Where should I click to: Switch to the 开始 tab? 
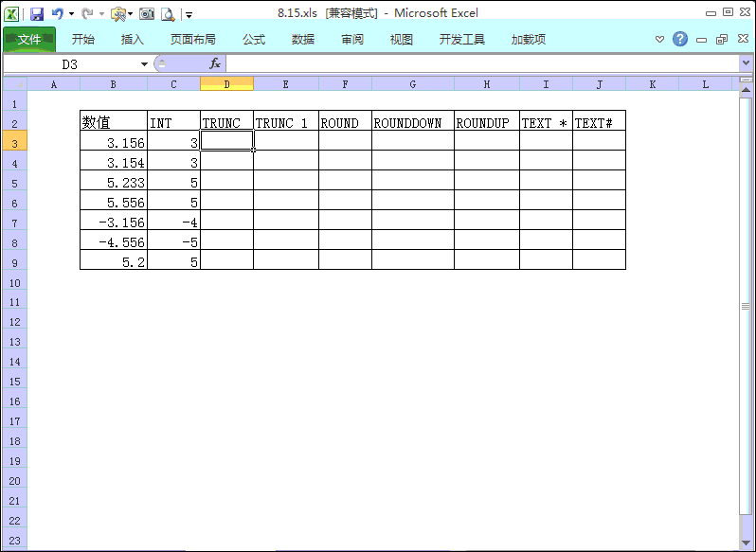(x=83, y=40)
